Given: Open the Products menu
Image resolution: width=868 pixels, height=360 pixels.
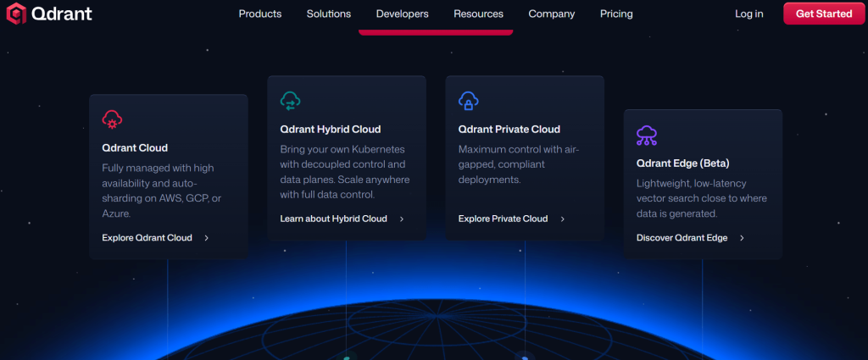Looking at the screenshot, I should coord(260,14).
